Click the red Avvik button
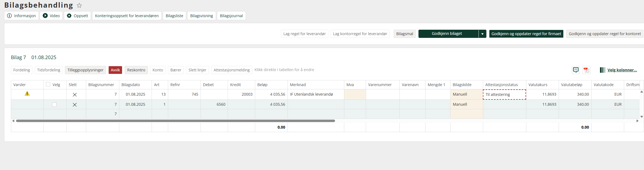Screen dimensions: 644x170 point(115,70)
